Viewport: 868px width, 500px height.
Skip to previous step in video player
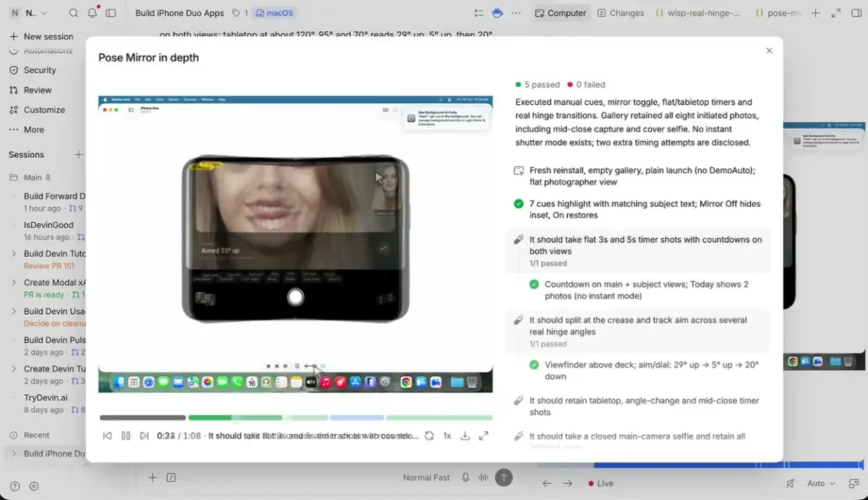108,436
